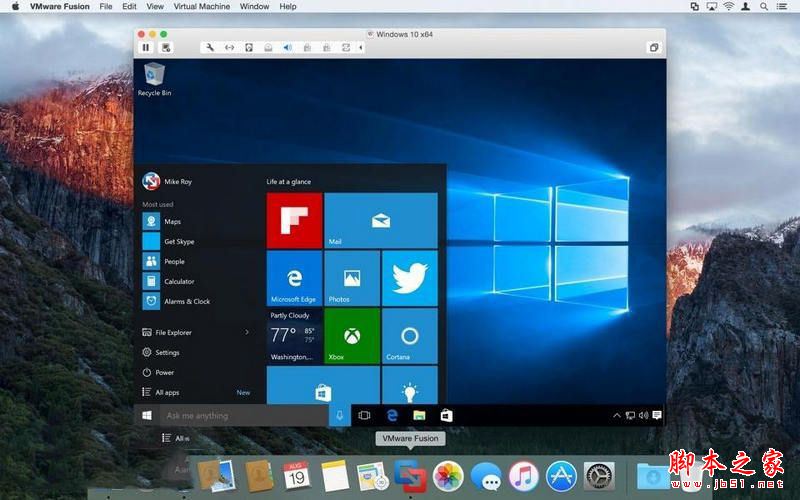Viewport: 800px width, 500px height.
Task: Enter Unity view mode button
Action: click(653, 47)
